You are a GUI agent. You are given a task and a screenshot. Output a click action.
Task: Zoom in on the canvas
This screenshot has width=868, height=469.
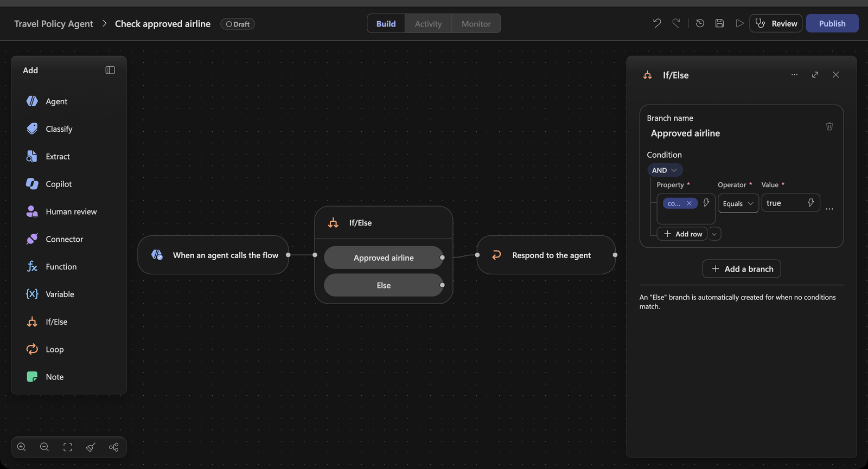[x=22, y=447]
